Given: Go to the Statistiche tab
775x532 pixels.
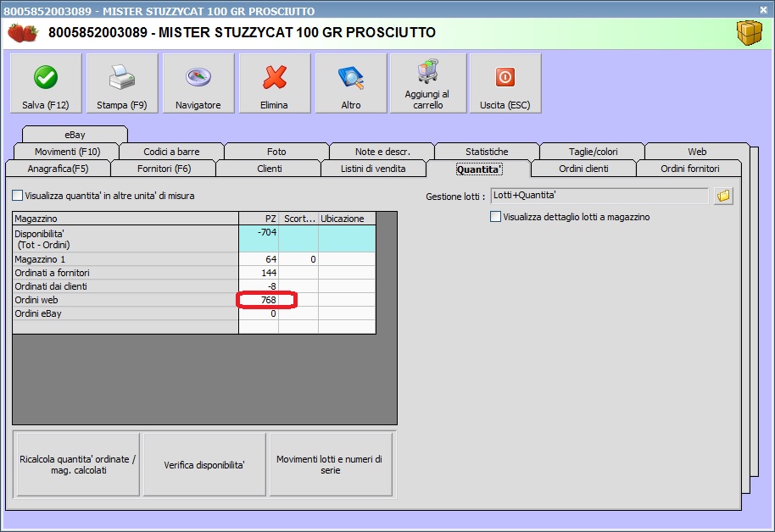Looking at the screenshot, I should click(487, 152).
